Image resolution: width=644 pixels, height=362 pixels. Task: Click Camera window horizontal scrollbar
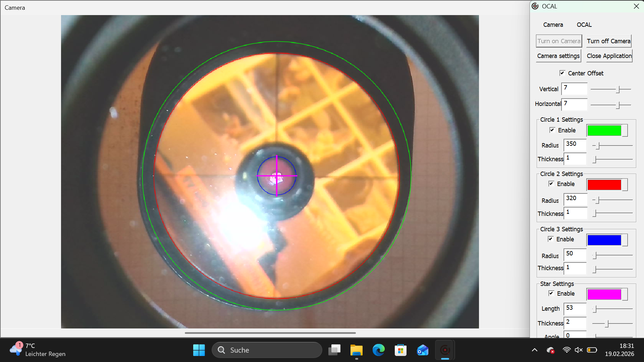click(x=270, y=333)
